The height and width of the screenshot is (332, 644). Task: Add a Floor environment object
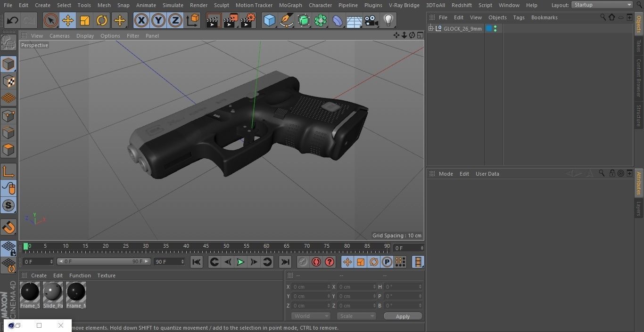[x=355, y=21]
